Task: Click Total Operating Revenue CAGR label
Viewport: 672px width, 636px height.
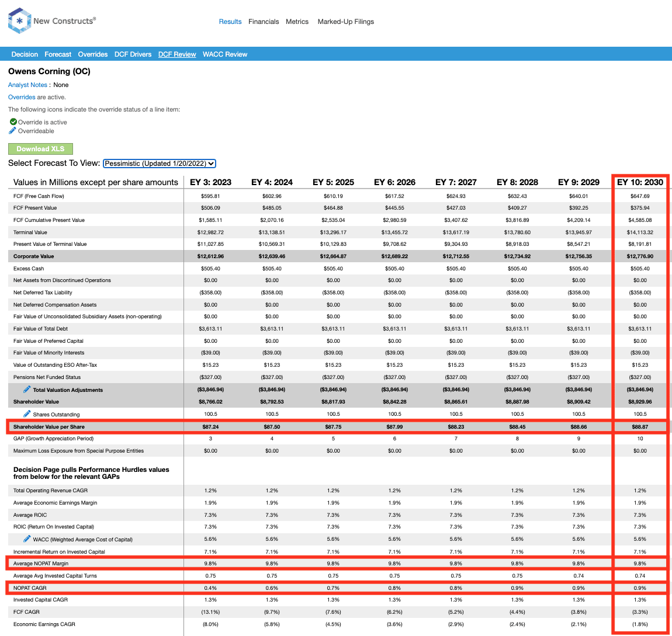Action: tap(50, 491)
